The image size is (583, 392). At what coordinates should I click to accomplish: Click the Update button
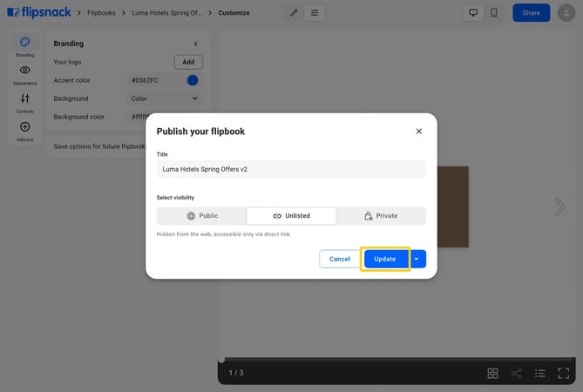click(385, 259)
